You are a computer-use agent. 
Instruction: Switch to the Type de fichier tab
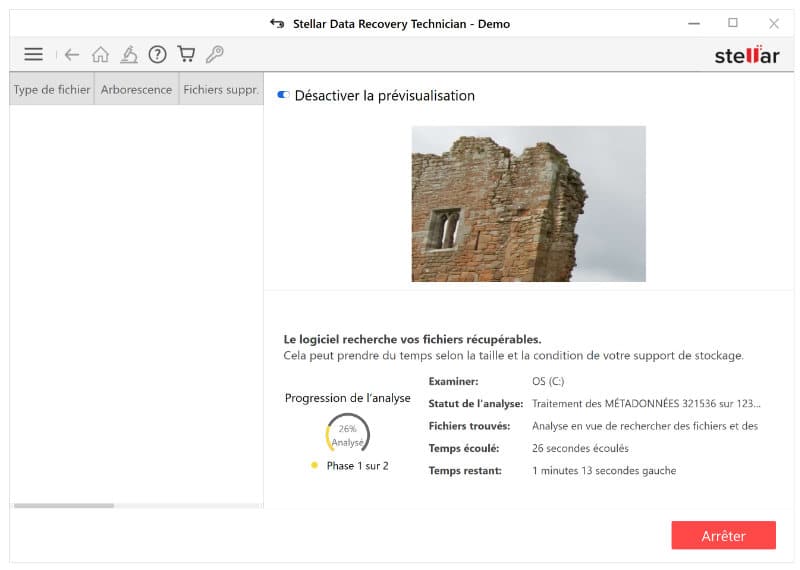pos(52,89)
